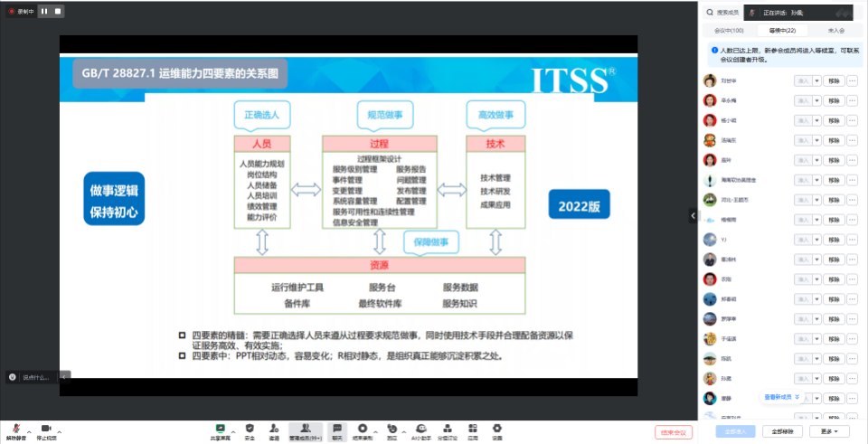Switch to the In Meeting (100) tab

point(730,30)
